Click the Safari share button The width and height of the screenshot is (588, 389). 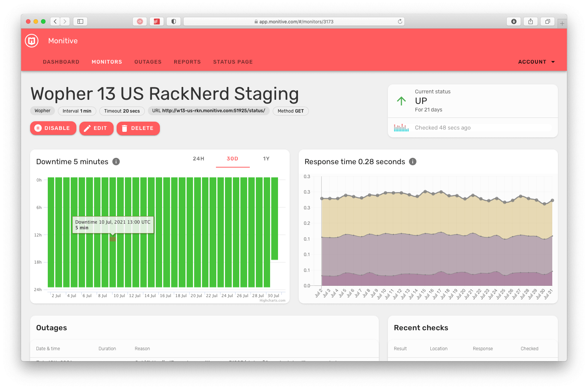(x=531, y=21)
